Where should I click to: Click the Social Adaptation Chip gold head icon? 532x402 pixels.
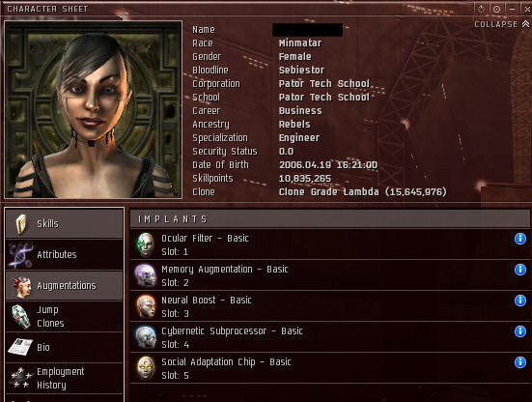click(146, 368)
